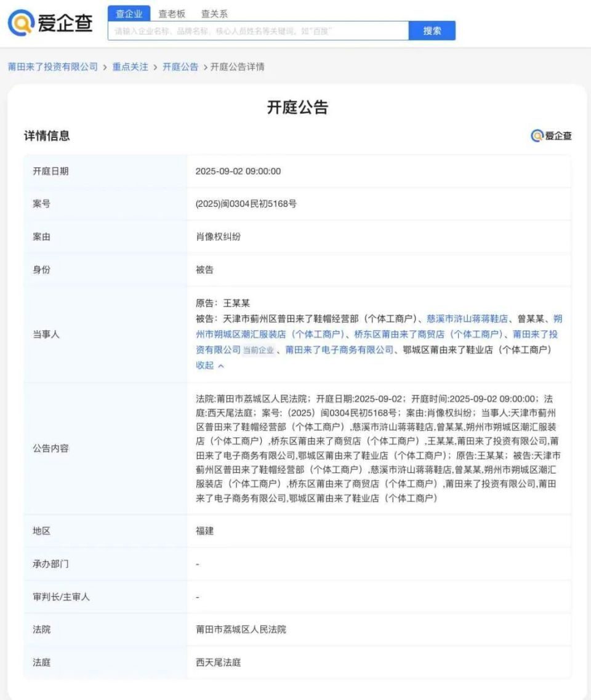
Task: Open 莆田来了投资有限公司 breadcrumb link
Action: point(53,67)
